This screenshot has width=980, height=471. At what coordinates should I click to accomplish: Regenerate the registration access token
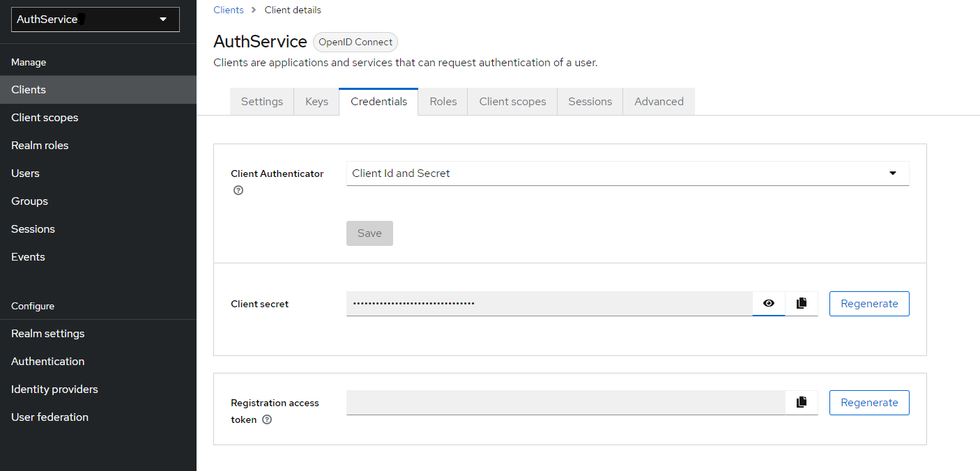pyautogui.click(x=869, y=403)
